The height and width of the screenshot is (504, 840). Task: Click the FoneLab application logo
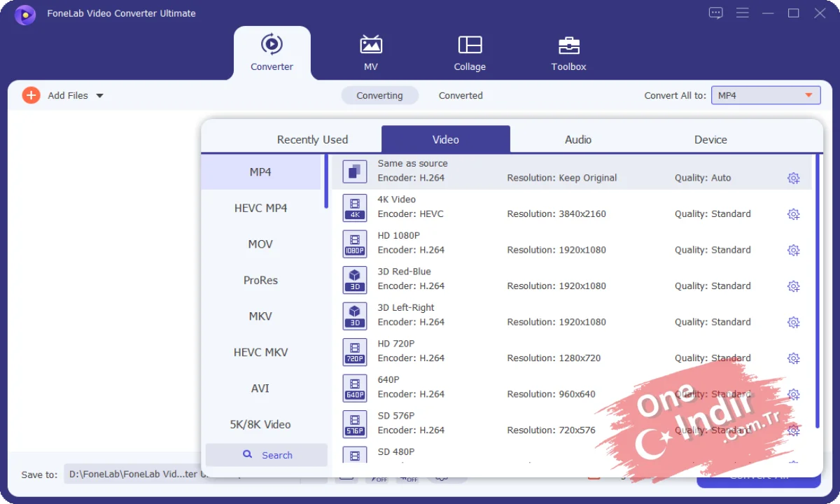(25, 14)
